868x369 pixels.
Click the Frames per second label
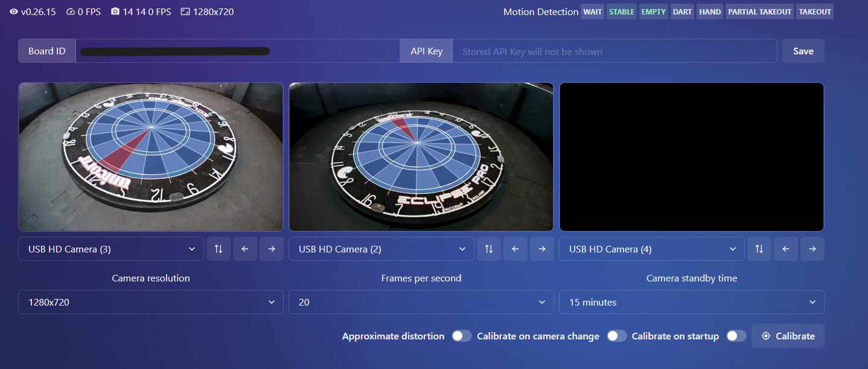click(x=421, y=278)
